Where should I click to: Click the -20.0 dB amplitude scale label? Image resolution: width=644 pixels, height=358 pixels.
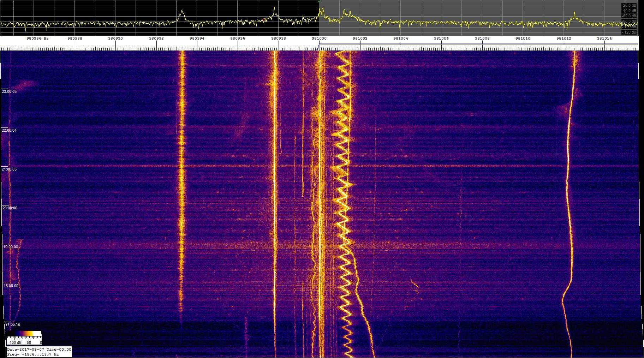pos(630,6)
